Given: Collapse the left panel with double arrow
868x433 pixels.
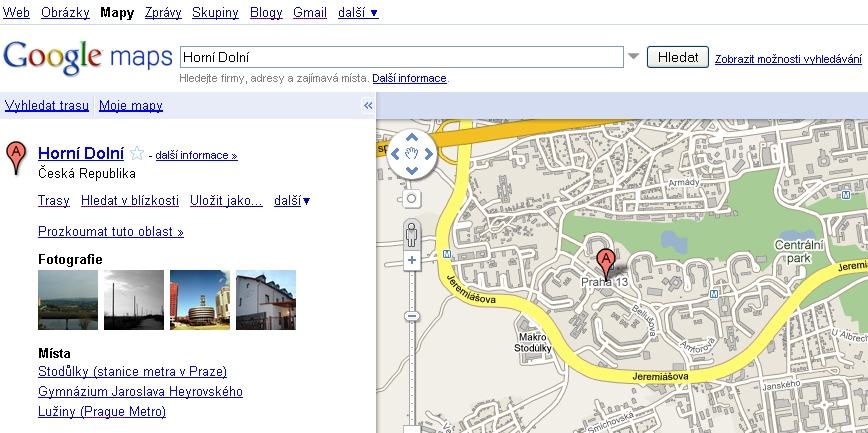Looking at the screenshot, I should tap(368, 106).
